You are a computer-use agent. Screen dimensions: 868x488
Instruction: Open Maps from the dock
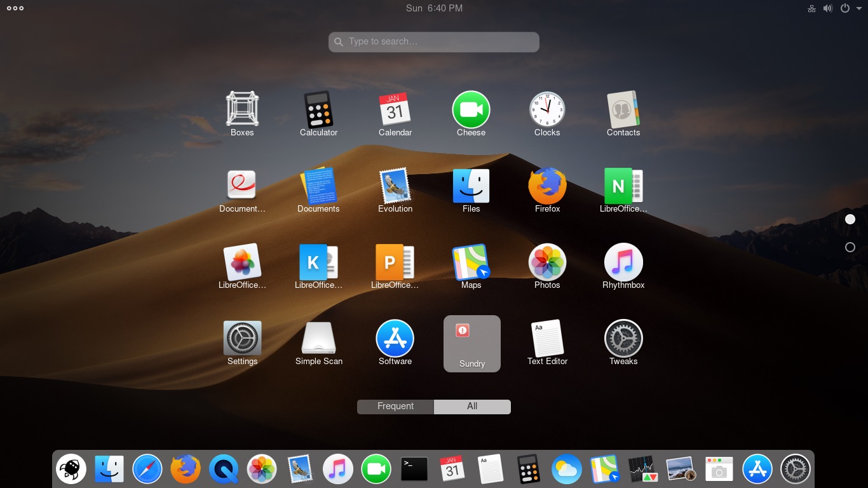[605, 470]
